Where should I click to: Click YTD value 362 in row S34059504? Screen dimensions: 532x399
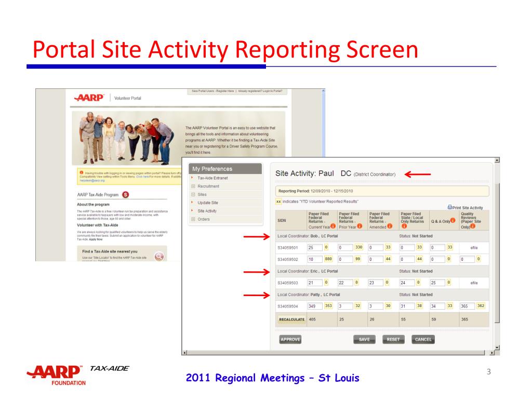481,305
